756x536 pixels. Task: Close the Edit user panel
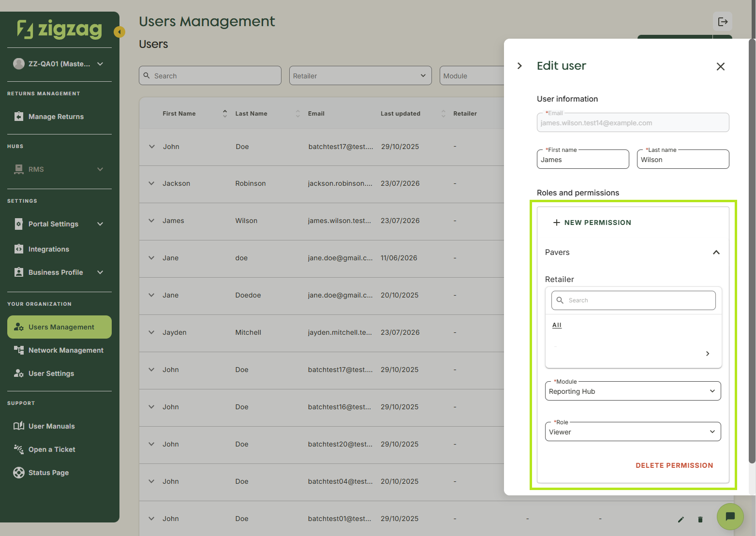[721, 66]
